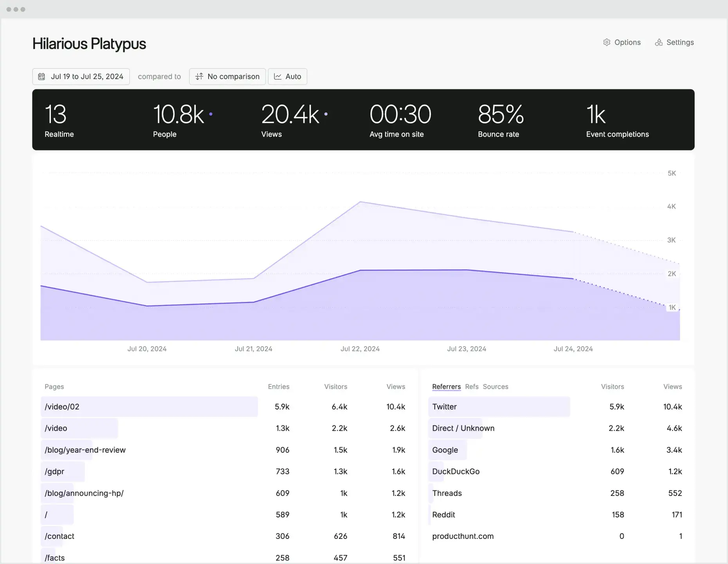Screen dimensions: 728x564
Task: Toggle the purple dot beside the People metric
Action: (211, 114)
